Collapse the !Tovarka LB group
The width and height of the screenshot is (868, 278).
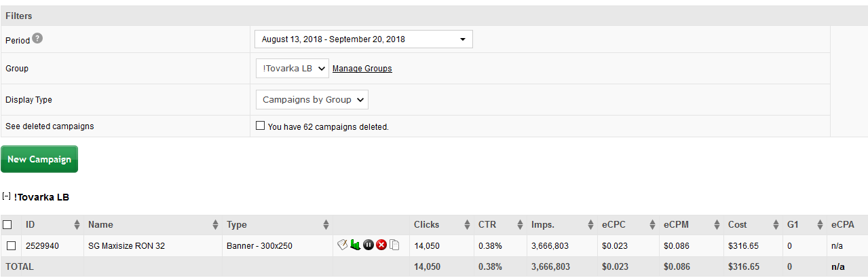(x=6, y=196)
